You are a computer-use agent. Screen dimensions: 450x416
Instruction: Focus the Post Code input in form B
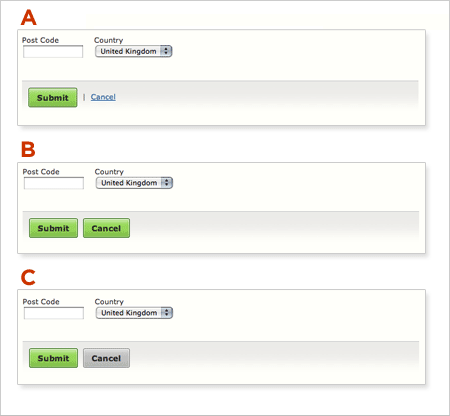tap(54, 183)
